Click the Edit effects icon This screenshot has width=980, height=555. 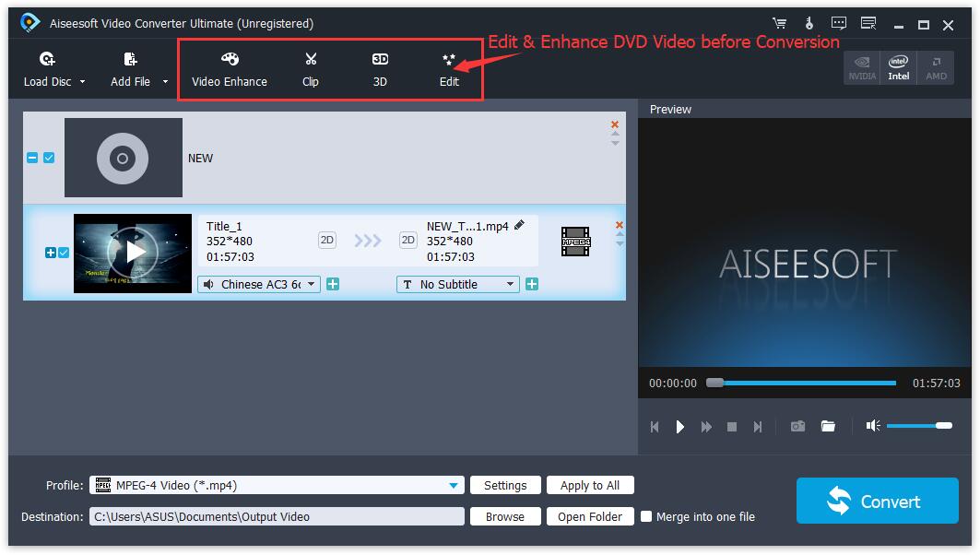click(449, 61)
